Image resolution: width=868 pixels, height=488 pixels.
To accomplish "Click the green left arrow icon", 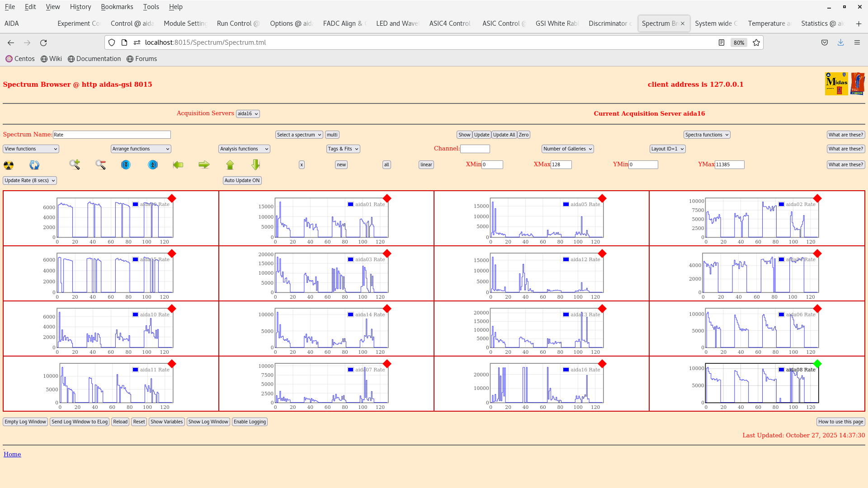I will (x=178, y=164).
